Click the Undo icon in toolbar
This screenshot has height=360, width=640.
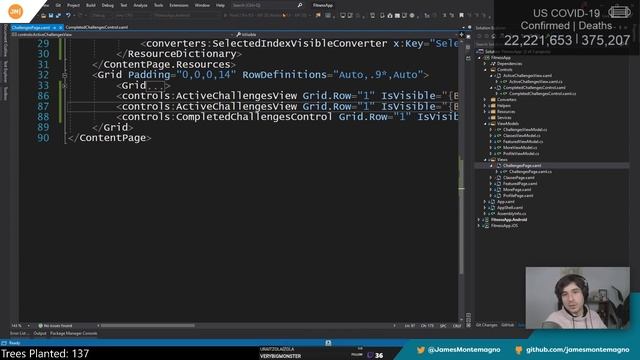tap(68, 16)
